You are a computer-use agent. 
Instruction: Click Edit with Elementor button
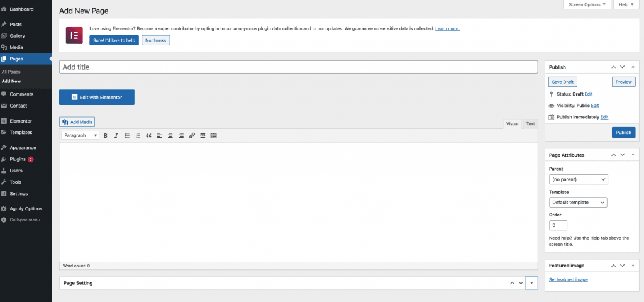(96, 98)
